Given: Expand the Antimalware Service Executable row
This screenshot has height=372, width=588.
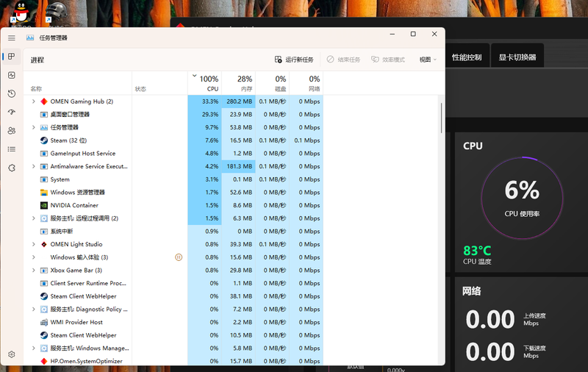Looking at the screenshot, I should click(33, 166).
